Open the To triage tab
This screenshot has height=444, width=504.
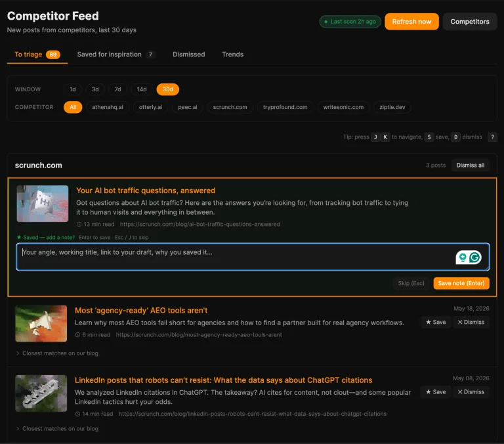pyautogui.click(x=37, y=55)
